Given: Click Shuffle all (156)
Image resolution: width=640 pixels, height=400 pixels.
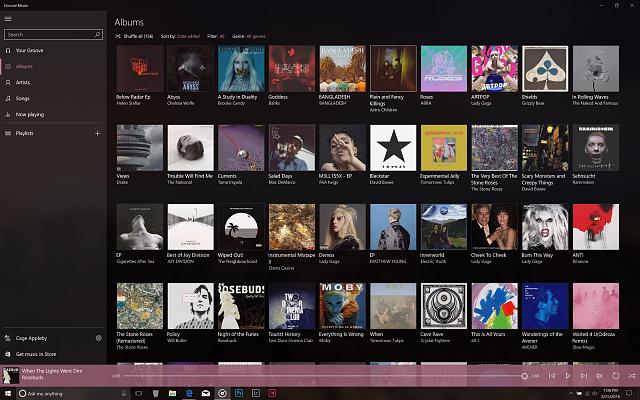Looking at the screenshot, I should click(x=134, y=36).
